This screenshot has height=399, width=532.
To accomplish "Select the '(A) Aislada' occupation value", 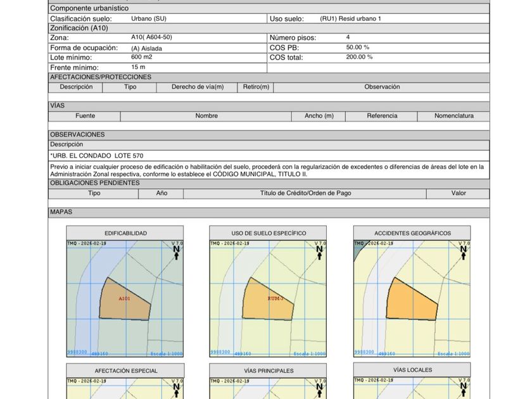I will 146,49.
